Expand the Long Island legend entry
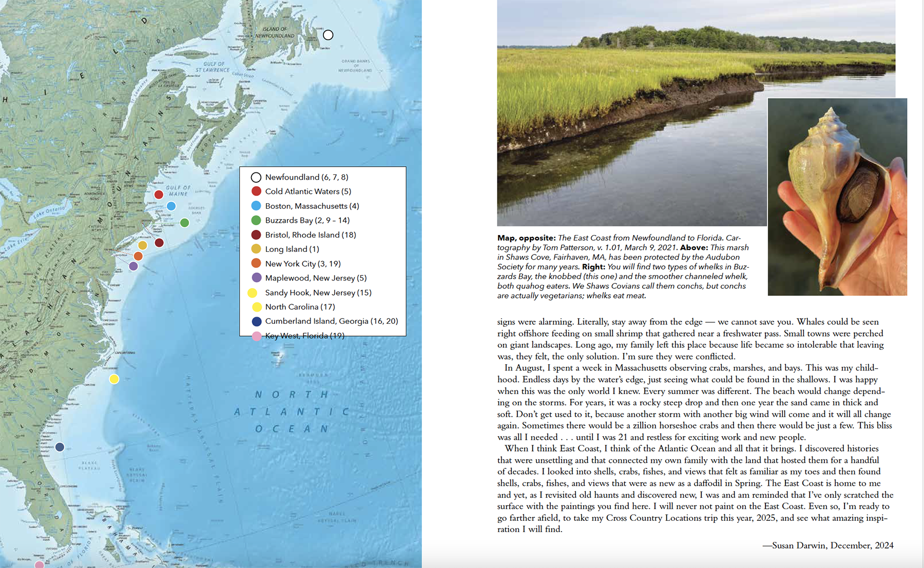Screen dimensions: 924x568 click(x=292, y=249)
